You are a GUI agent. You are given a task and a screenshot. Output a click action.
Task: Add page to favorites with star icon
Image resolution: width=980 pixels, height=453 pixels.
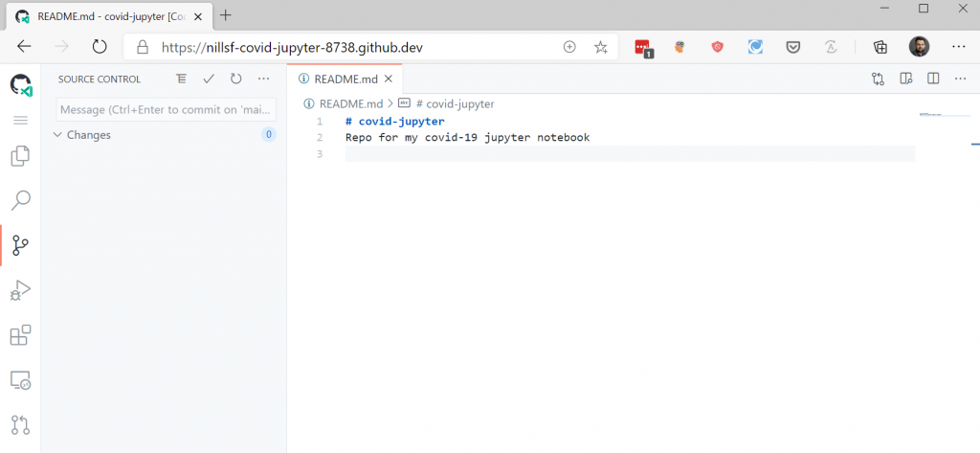601,47
